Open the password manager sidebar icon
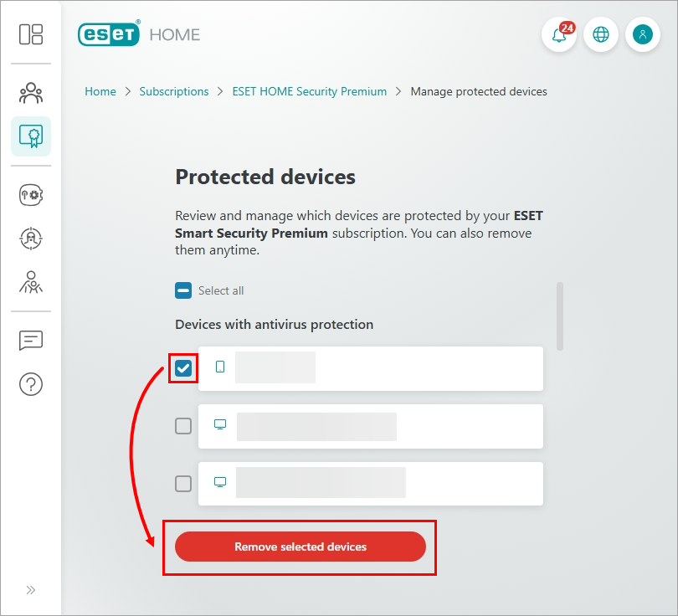The image size is (678, 616). point(31,194)
